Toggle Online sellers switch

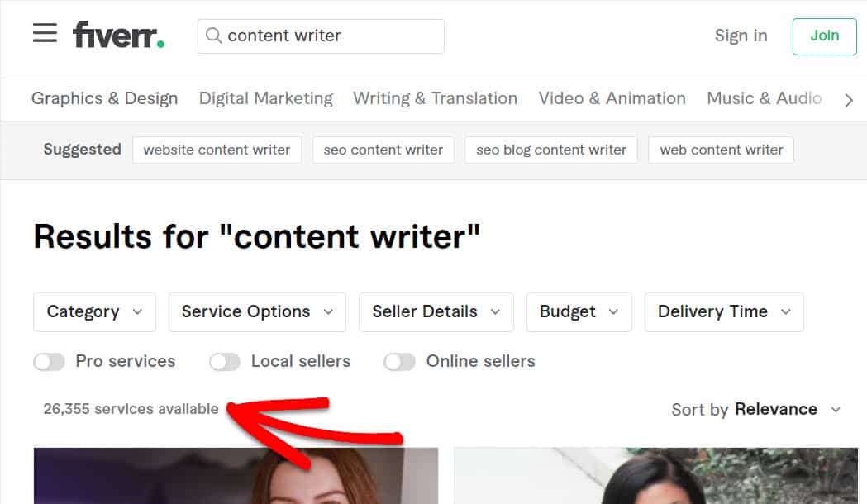(400, 362)
